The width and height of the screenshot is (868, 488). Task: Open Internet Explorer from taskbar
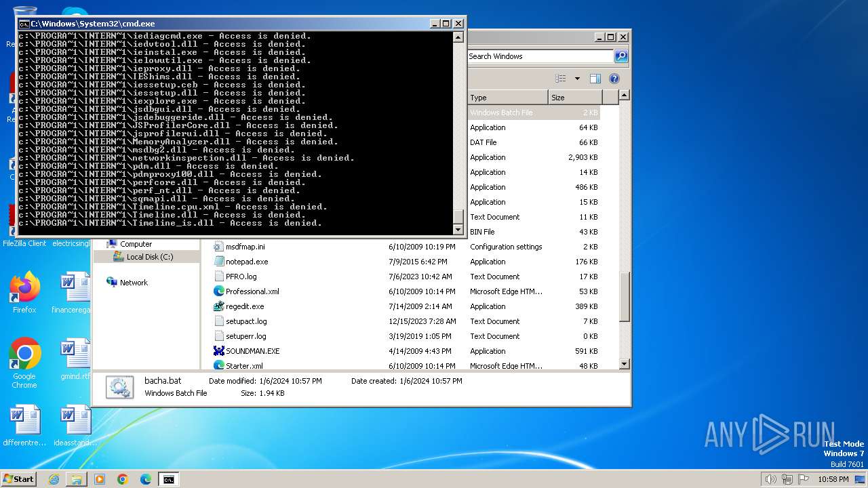click(x=54, y=479)
